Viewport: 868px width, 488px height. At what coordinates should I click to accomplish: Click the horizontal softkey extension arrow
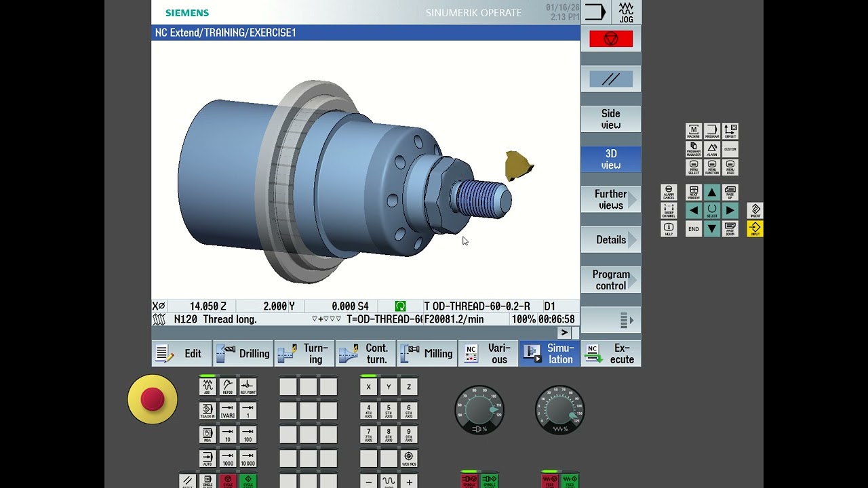click(564, 333)
